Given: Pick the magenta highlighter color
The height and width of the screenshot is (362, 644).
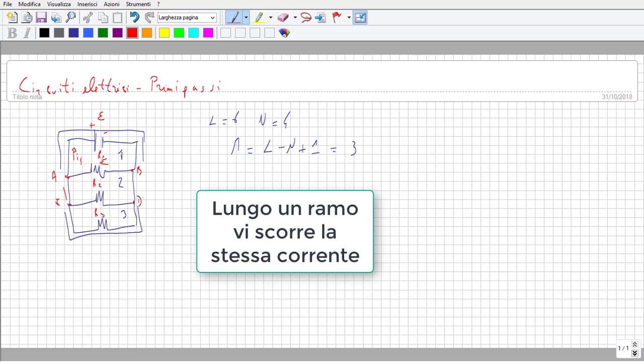Looking at the screenshot, I should [x=208, y=33].
